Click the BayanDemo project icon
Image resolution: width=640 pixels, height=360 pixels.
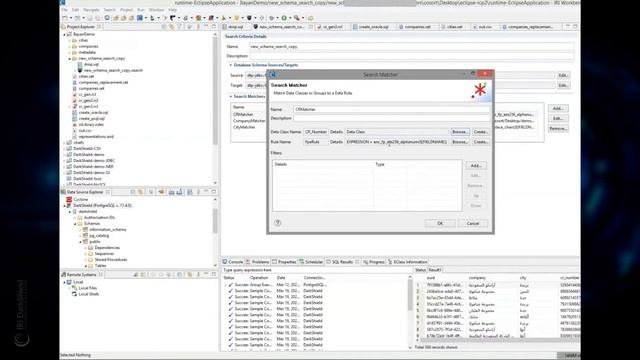69,34
